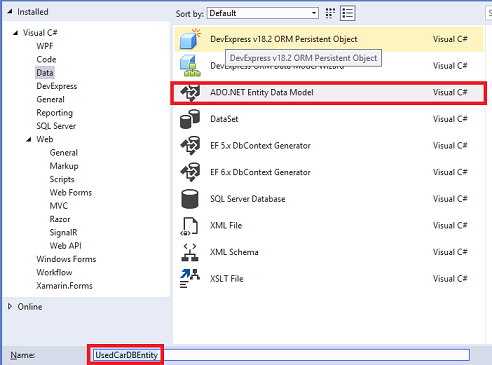Select SQL Server category in tree
492x365 pixels.
(x=56, y=126)
